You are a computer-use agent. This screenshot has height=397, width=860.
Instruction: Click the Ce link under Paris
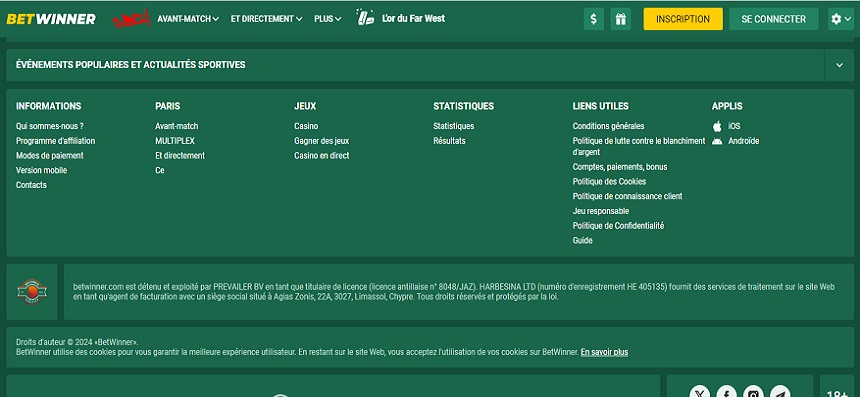pyautogui.click(x=160, y=171)
